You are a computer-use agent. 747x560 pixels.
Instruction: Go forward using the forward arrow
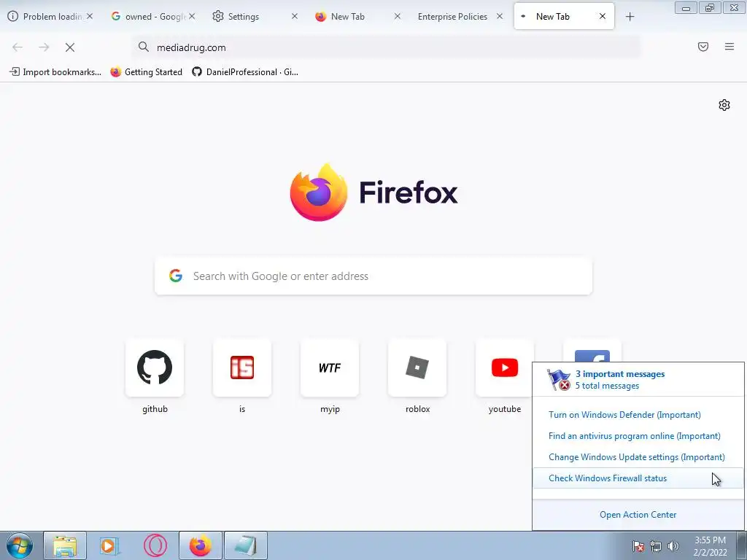coord(44,47)
